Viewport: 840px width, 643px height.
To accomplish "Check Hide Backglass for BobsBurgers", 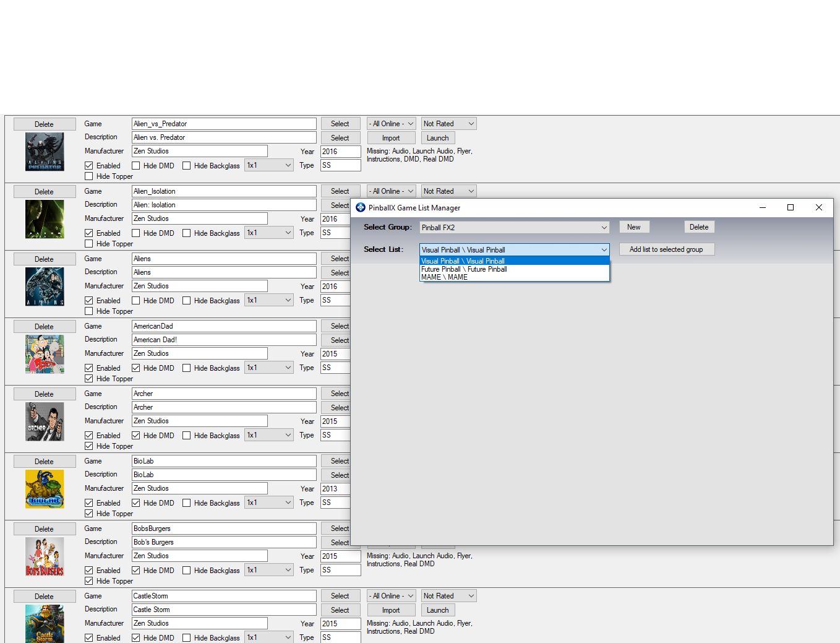I will click(187, 571).
